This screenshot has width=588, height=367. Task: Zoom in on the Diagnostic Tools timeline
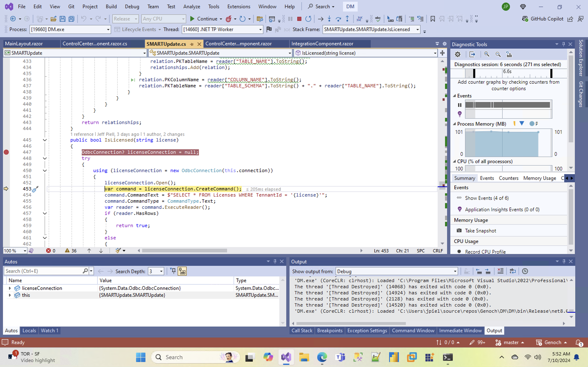tap(487, 54)
